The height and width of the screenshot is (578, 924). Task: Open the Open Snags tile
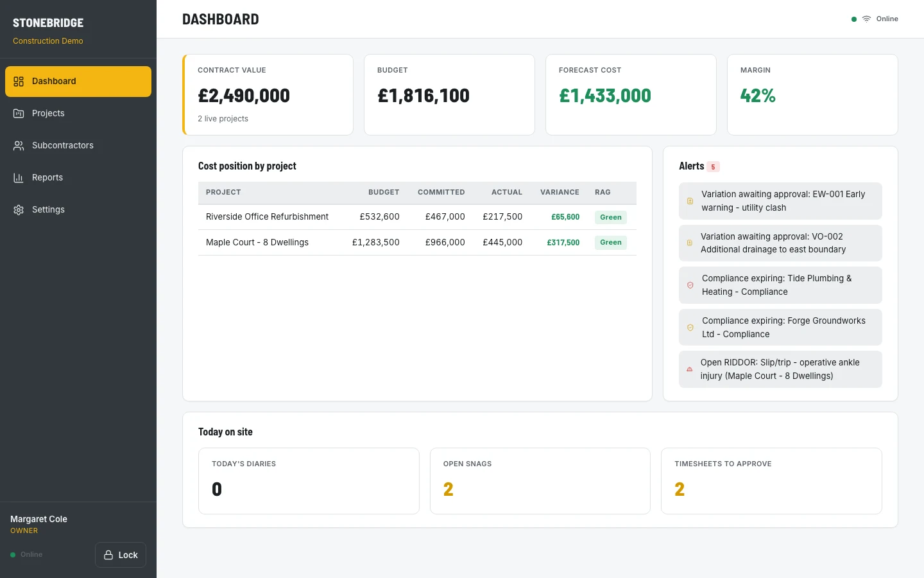tap(540, 481)
